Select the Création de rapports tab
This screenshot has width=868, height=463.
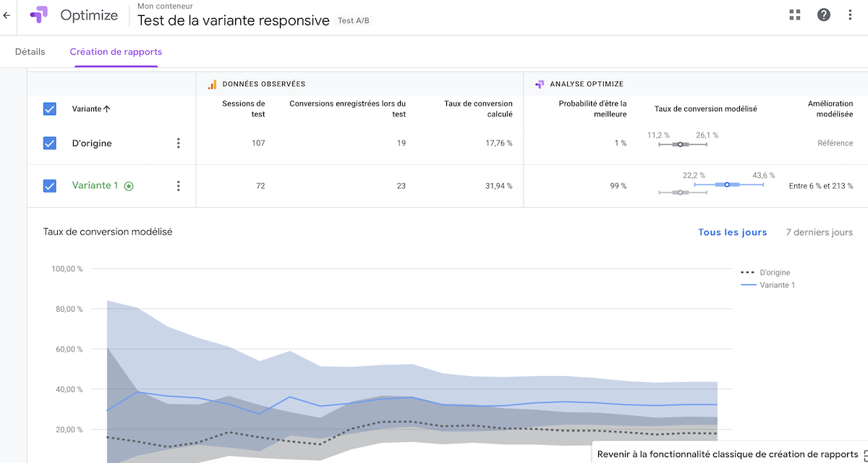coord(116,52)
